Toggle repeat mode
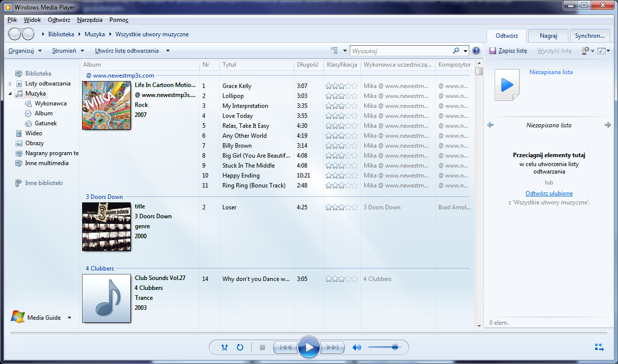The image size is (618, 364). coord(240,348)
